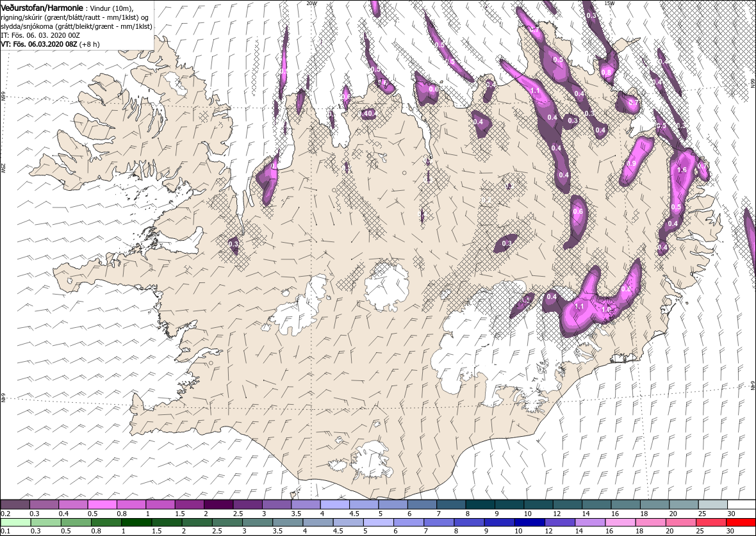Pick lower legend swatch between 25 and 30
The image size is (756, 536).
click(x=710, y=523)
